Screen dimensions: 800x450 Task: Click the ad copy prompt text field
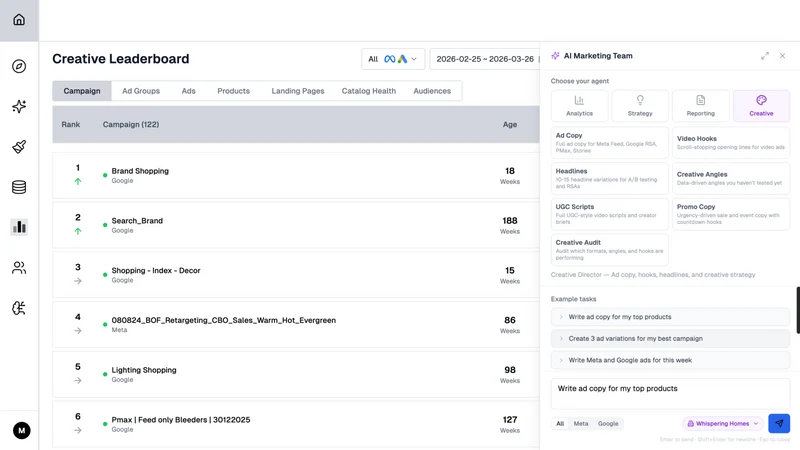pyautogui.click(x=670, y=394)
